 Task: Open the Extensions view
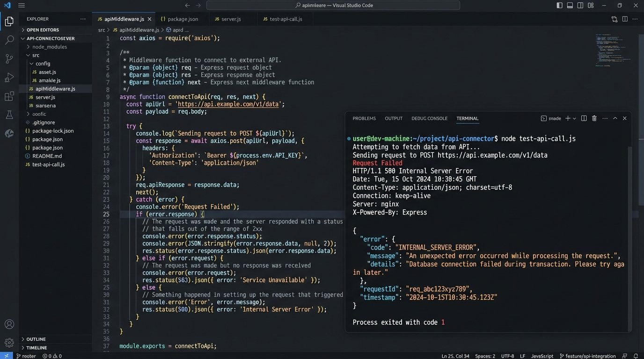click(9, 96)
